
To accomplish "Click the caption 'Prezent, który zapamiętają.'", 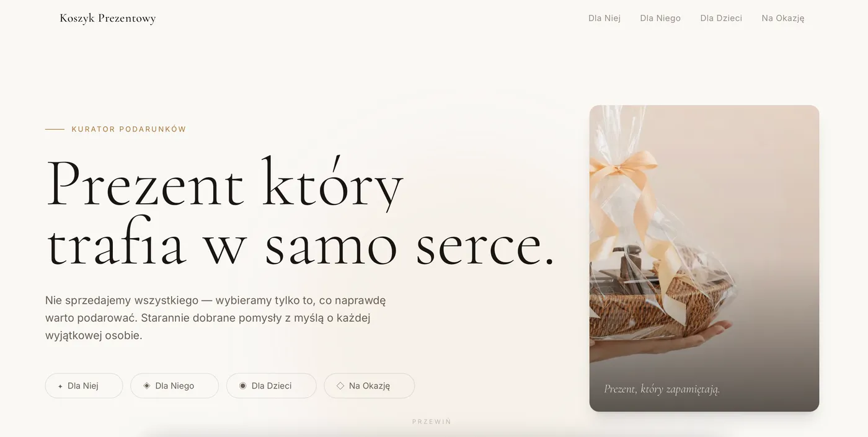I will click(662, 389).
